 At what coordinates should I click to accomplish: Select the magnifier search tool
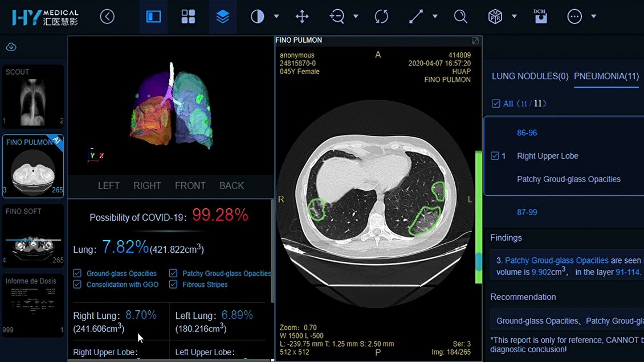pyautogui.click(x=460, y=17)
